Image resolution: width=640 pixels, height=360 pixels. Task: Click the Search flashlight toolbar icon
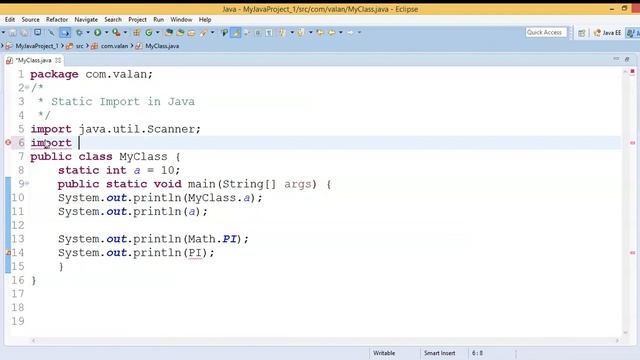tap(203, 33)
